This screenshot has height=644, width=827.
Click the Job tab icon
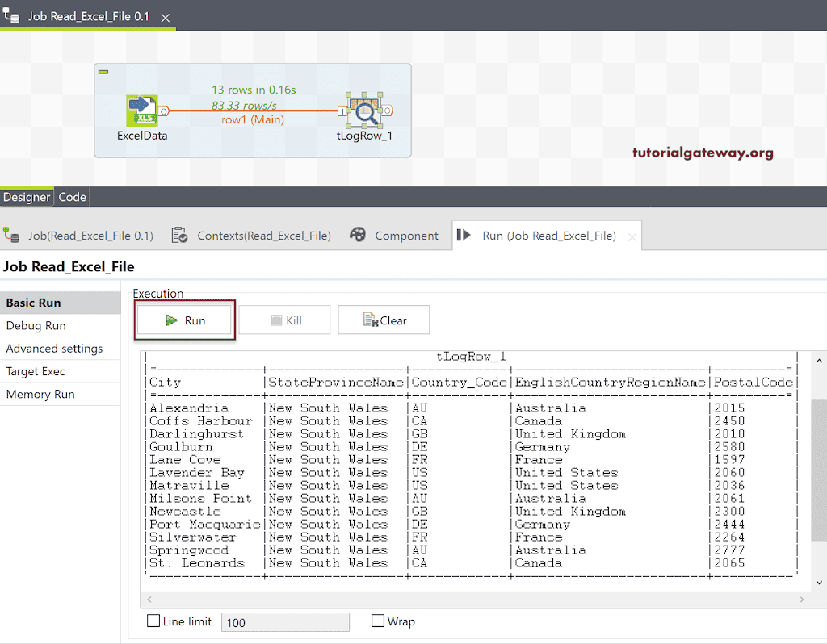14,235
